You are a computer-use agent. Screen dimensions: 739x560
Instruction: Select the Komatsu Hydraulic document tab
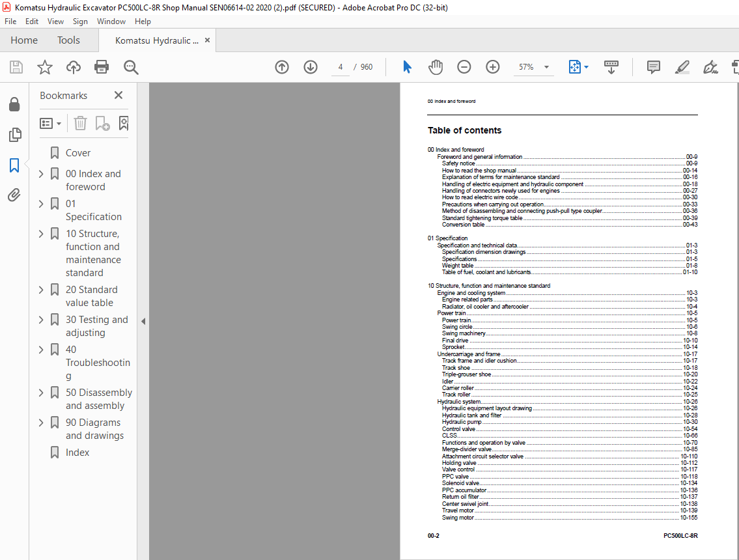click(x=156, y=40)
